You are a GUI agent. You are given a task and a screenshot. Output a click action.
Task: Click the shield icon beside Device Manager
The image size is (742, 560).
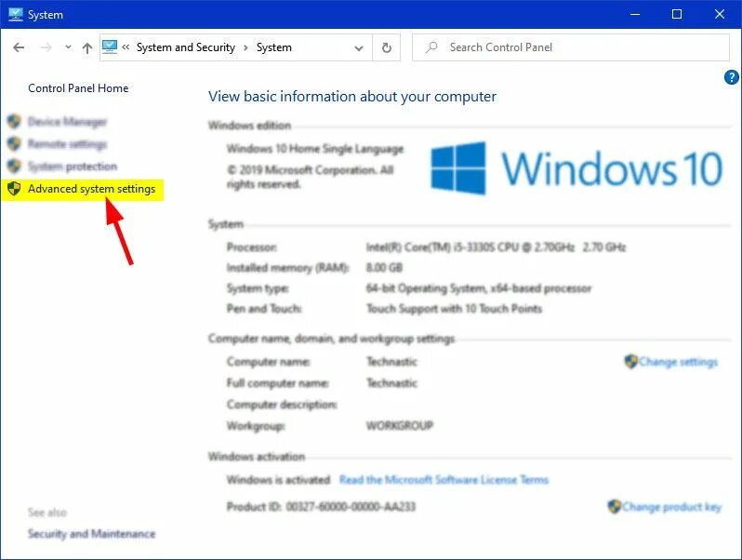point(14,121)
